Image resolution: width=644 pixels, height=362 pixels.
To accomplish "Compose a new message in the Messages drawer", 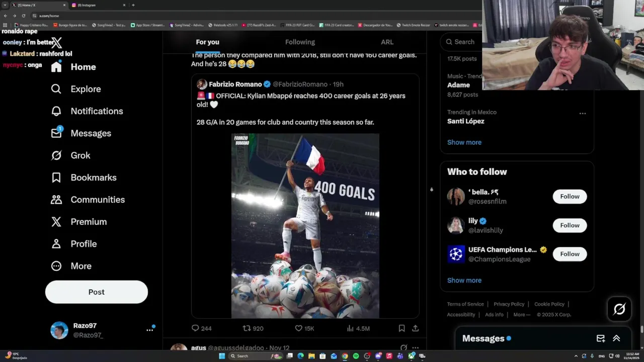I will (x=601, y=338).
